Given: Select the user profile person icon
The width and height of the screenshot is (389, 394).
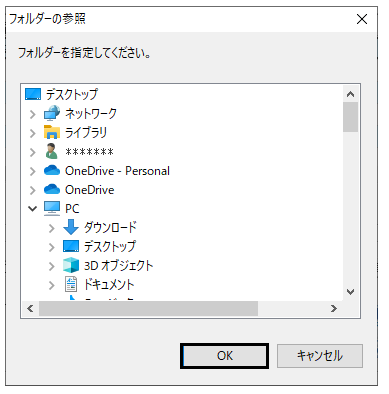Looking at the screenshot, I should pyautogui.click(x=51, y=151).
